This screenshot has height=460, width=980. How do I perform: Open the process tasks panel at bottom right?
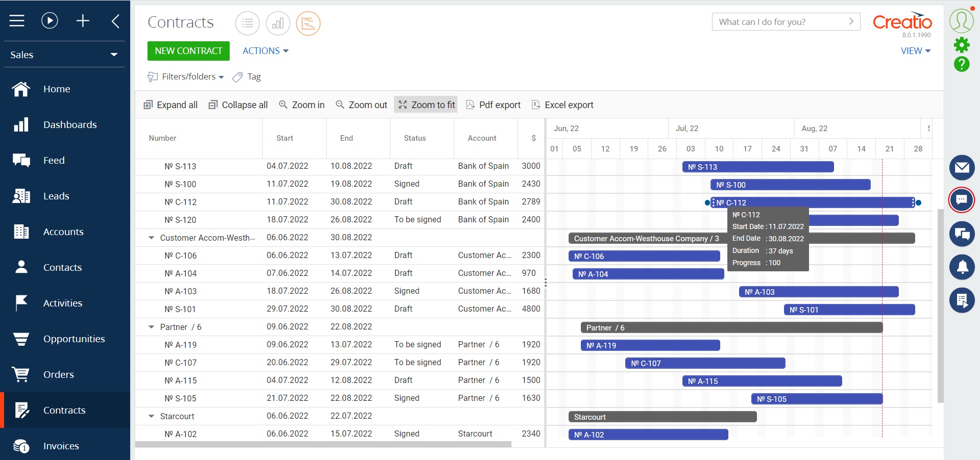962,300
